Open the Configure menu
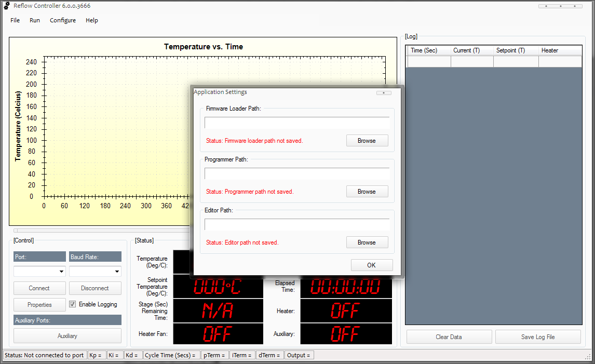 (63, 20)
